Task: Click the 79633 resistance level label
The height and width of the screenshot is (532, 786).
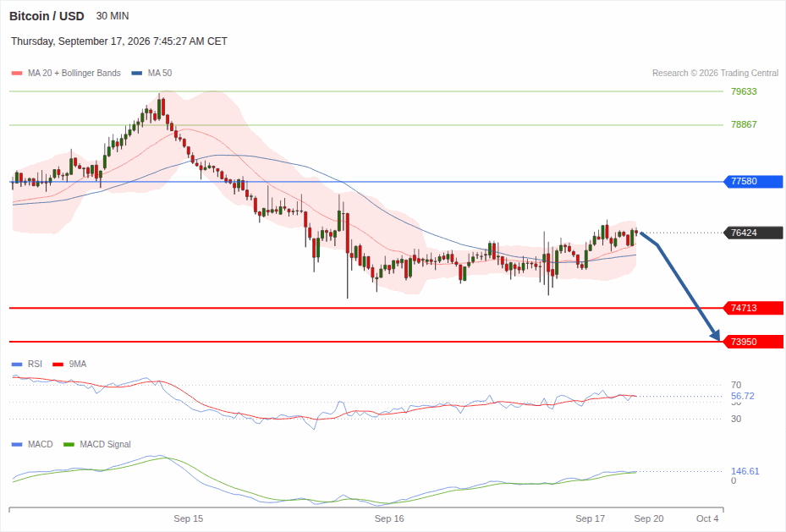Action: click(x=744, y=91)
